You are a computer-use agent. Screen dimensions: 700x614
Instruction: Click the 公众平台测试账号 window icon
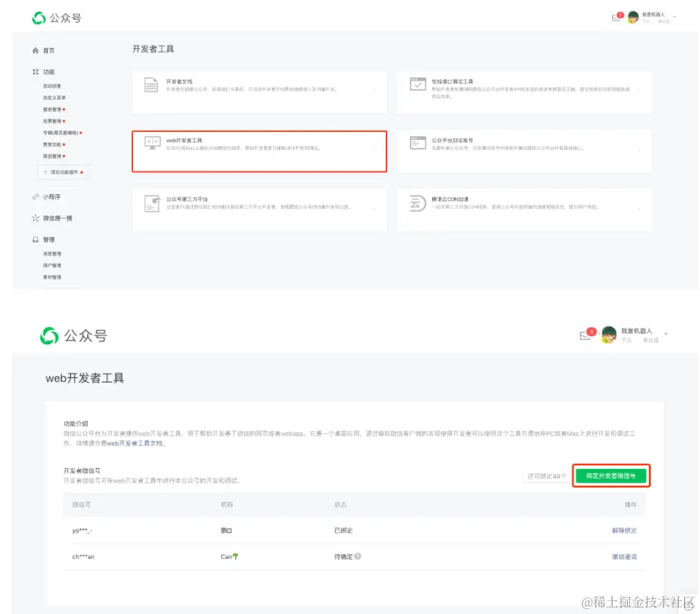(x=418, y=143)
